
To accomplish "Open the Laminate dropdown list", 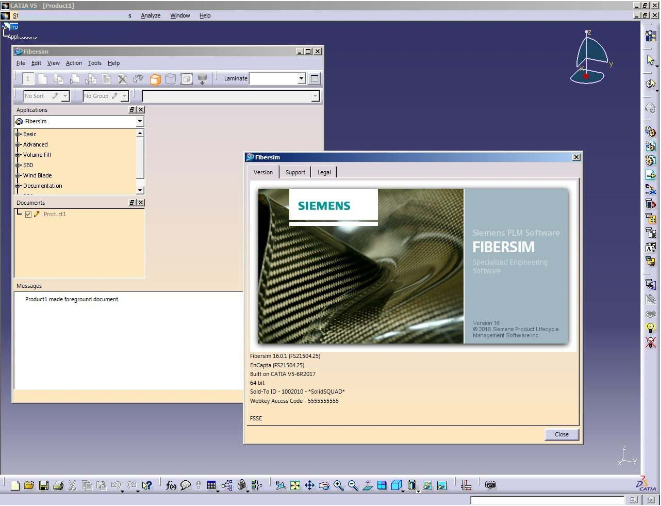I will pyautogui.click(x=301, y=79).
